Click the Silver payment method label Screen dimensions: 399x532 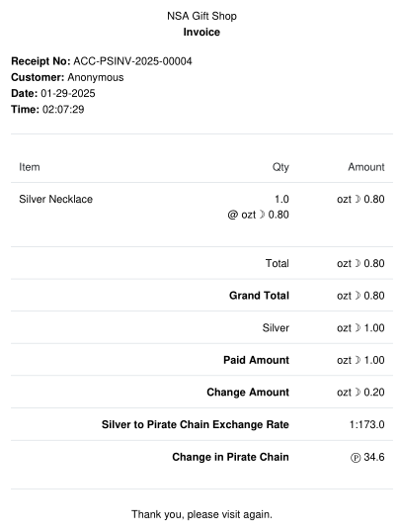coord(276,327)
